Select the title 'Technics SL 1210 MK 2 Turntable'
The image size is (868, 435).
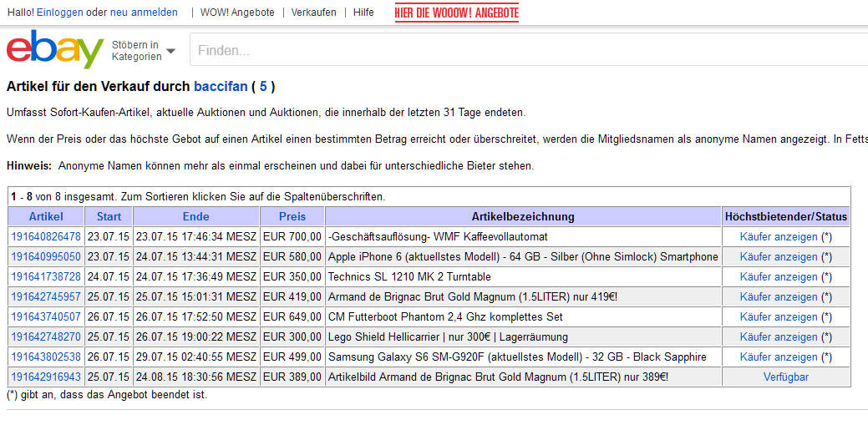coord(409,276)
